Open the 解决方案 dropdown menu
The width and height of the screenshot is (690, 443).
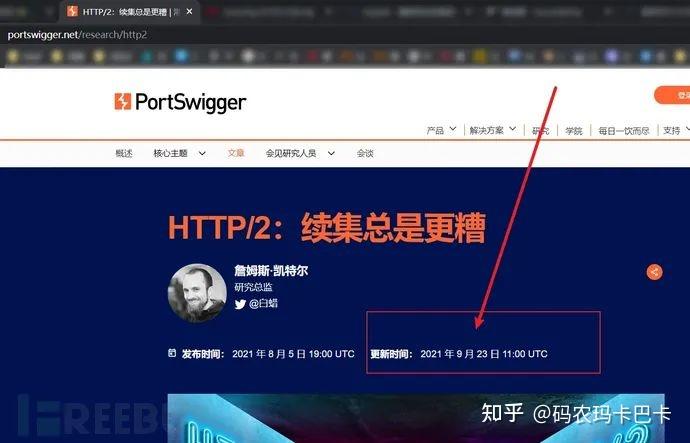tap(492, 130)
